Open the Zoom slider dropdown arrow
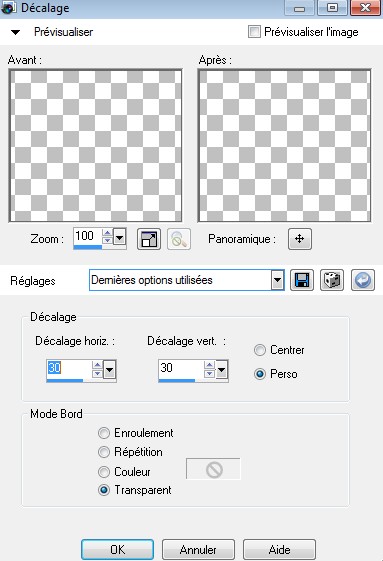 [x=120, y=237]
